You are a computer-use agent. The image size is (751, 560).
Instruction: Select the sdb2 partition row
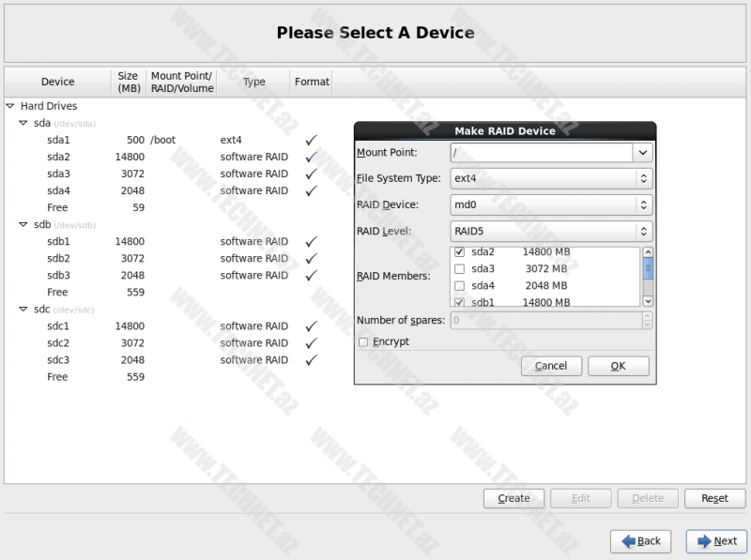coord(58,259)
